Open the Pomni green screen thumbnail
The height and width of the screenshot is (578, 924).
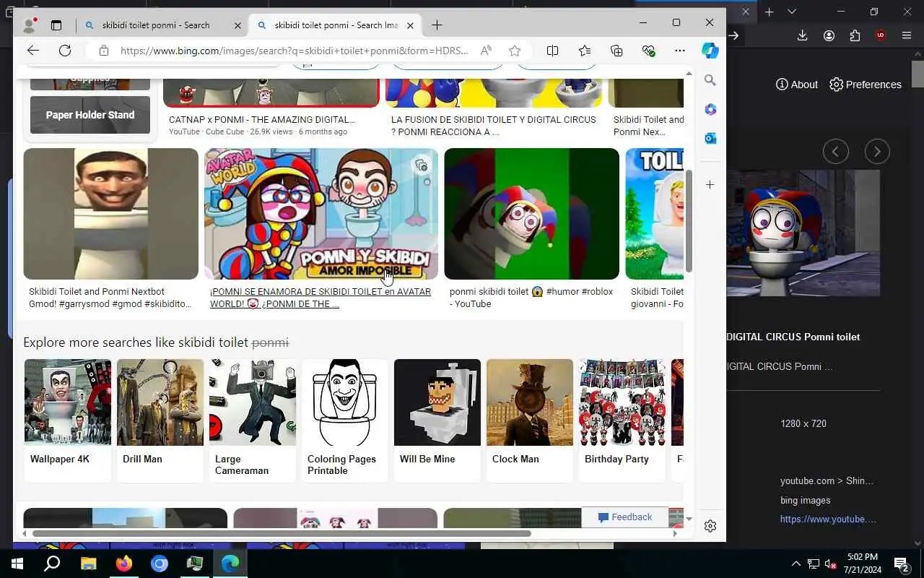point(531,214)
